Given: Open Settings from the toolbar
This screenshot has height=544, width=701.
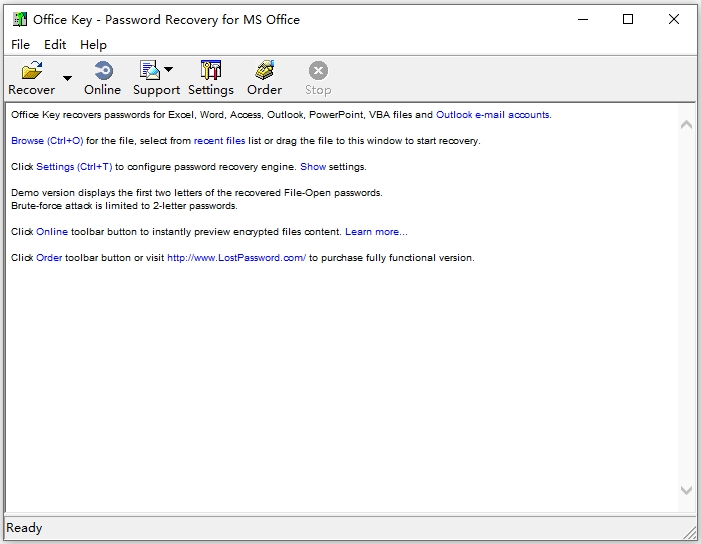Looking at the screenshot, I should point(211,78).
